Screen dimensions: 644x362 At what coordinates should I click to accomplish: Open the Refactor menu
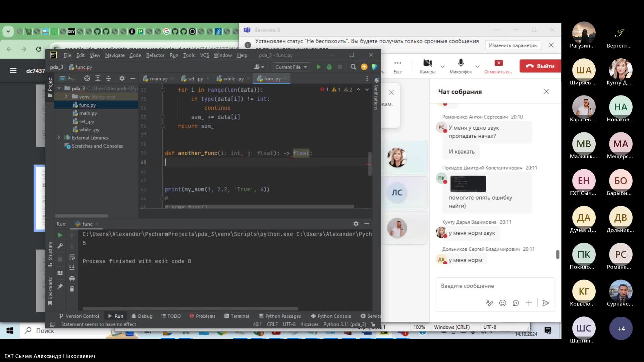click(x=155, y=55)
